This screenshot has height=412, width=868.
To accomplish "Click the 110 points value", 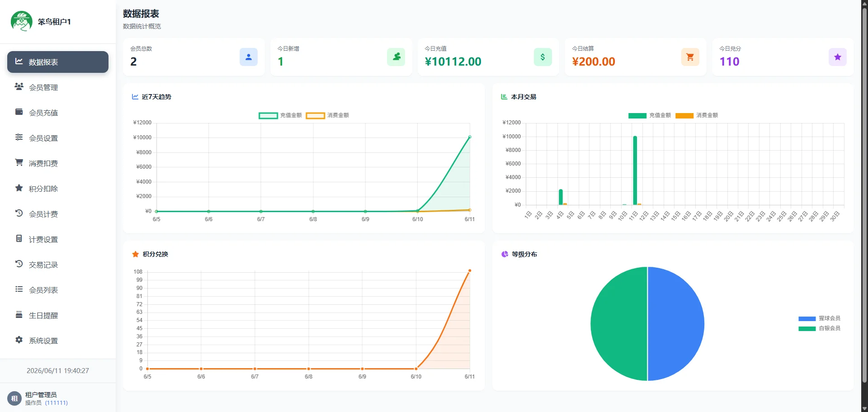I will coord(729,62).
